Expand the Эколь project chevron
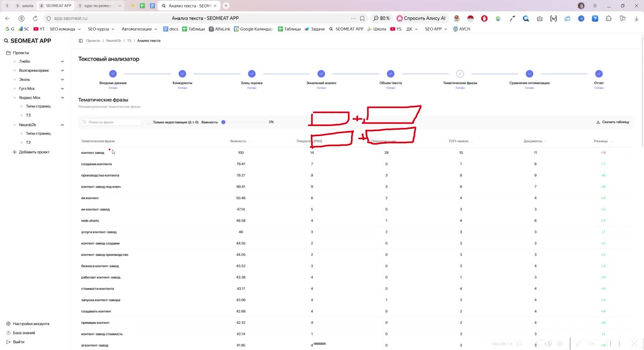This screenshot has height=350, width=644. [62, 79]
